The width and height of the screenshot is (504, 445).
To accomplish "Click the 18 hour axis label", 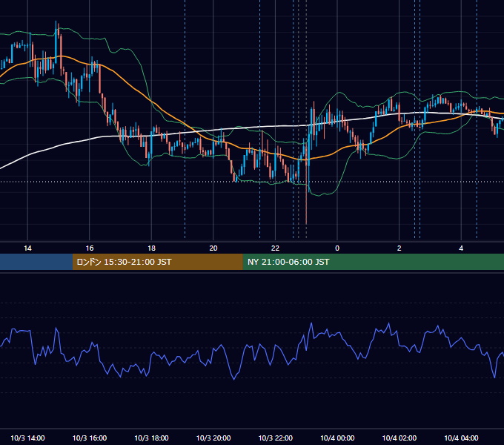I will click(x=151, y=248).
